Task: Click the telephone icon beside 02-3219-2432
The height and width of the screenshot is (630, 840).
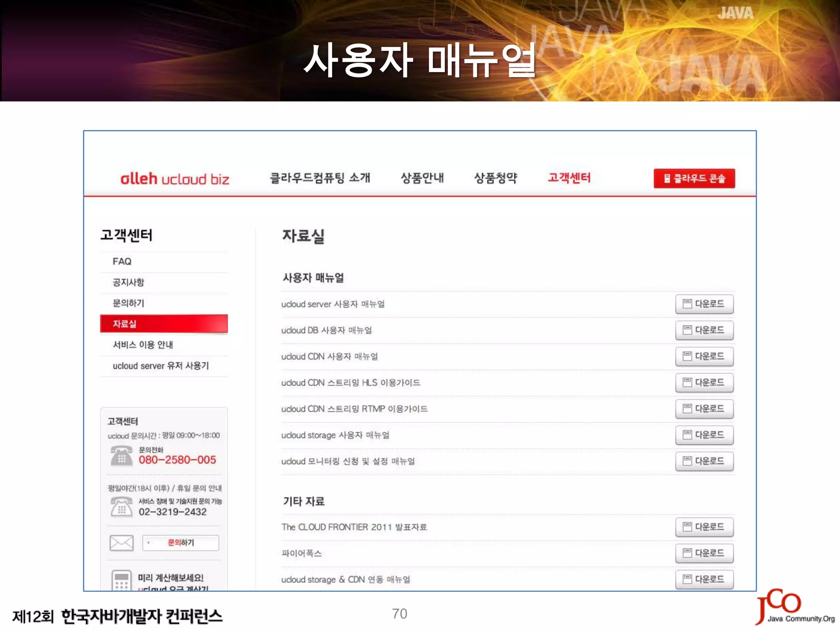Action: coord(121,507)
